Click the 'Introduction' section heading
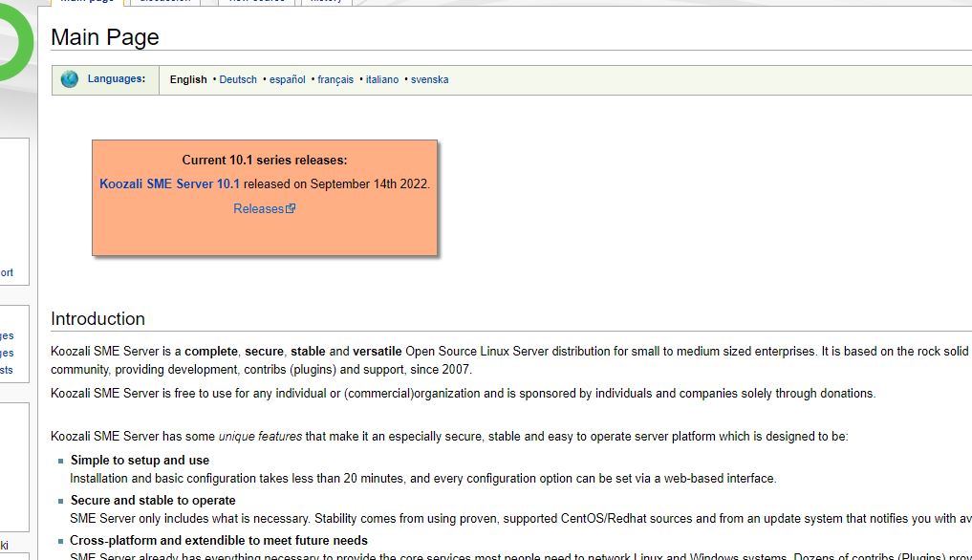The width and height of the screenshot is (972, 560). [97, 319]
